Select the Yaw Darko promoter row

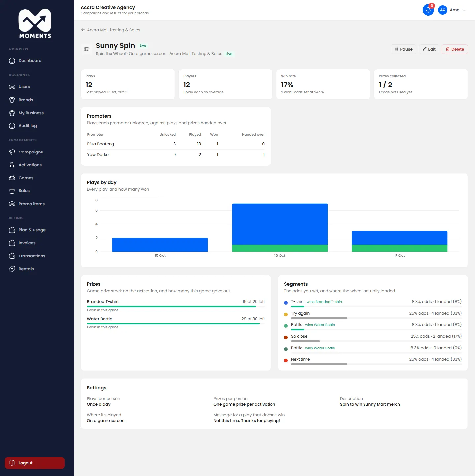pos(176,155)
